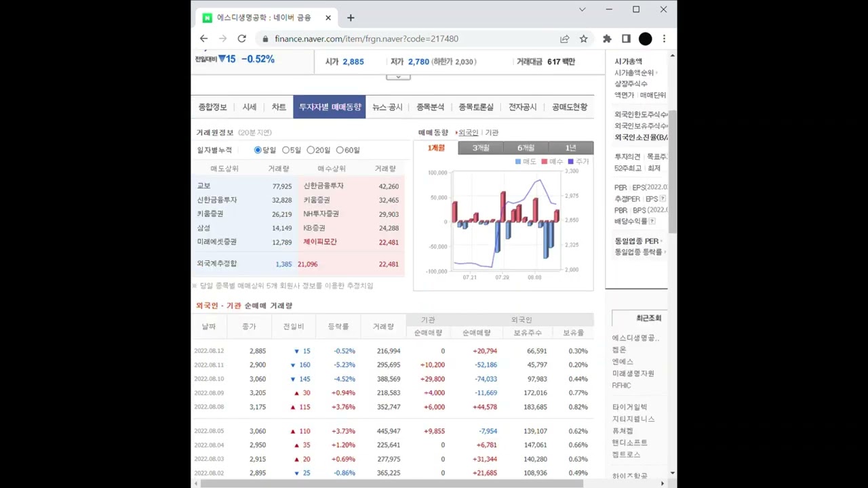This screenshot has height=488, width=868.
Task: Expand the quote summary down-arrow toggle
Action: [x=398, y=77]
